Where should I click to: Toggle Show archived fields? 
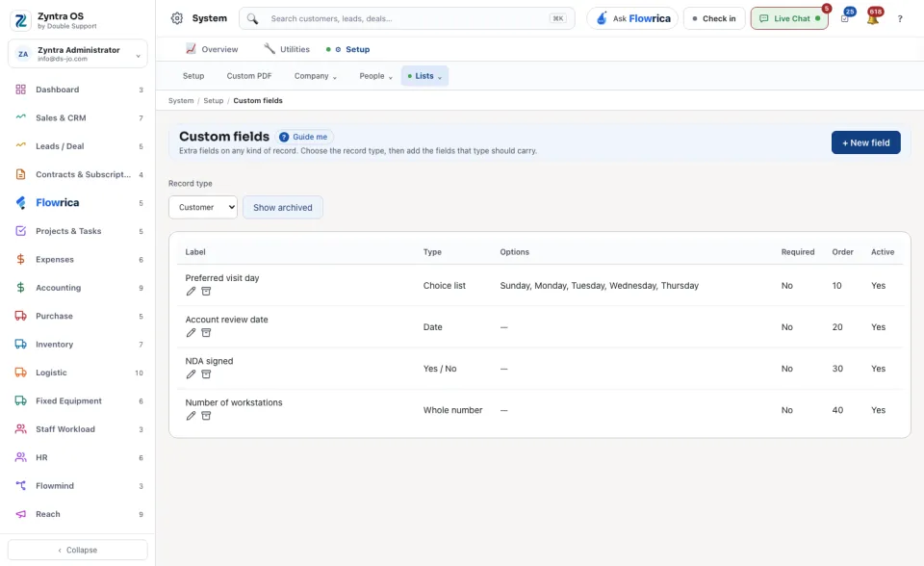click(x=283, y=208)
